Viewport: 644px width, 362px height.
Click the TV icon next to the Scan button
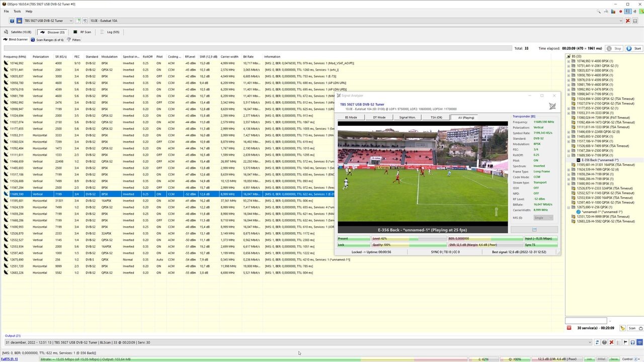coord(640,328)
